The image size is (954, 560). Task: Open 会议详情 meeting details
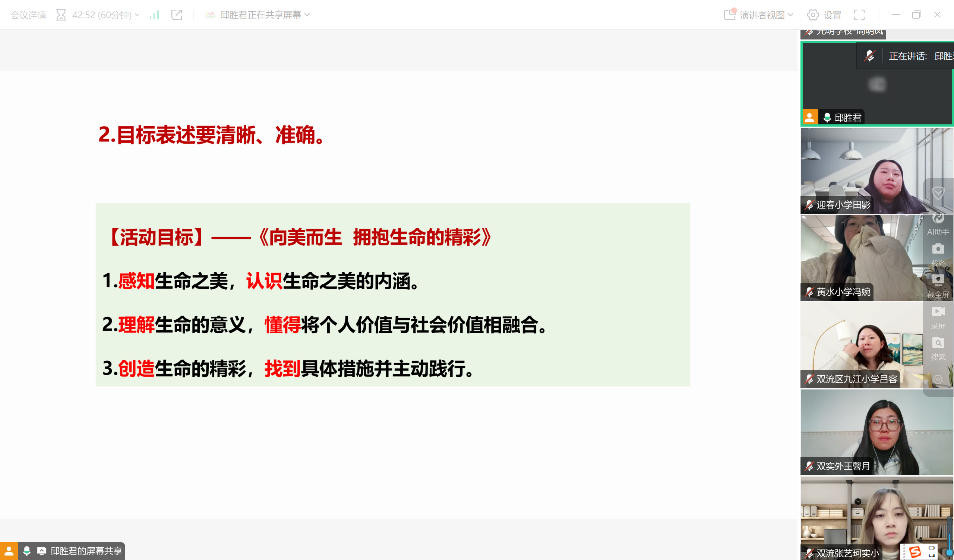point(28,15)
